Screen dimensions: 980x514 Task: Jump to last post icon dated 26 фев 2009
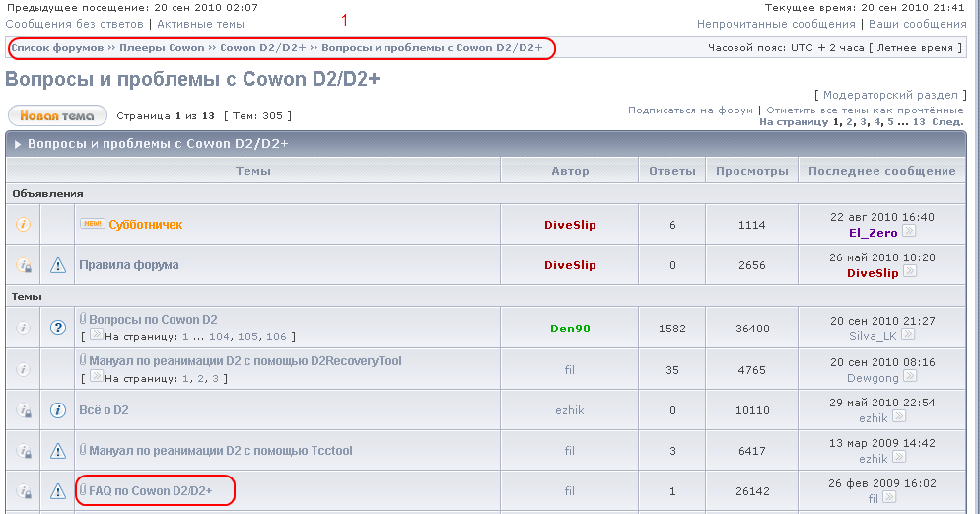[x=889, y=497]
